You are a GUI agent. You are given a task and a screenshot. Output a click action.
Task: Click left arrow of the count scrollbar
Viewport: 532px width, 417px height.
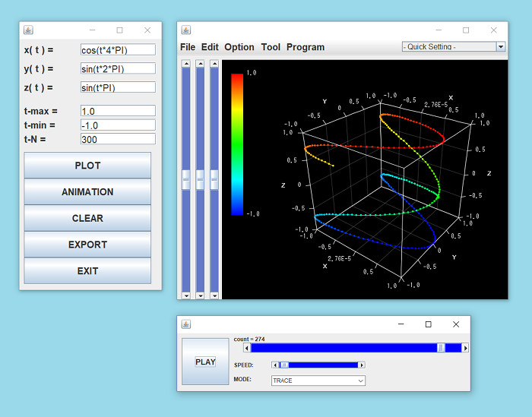click(x=247, y=348)
